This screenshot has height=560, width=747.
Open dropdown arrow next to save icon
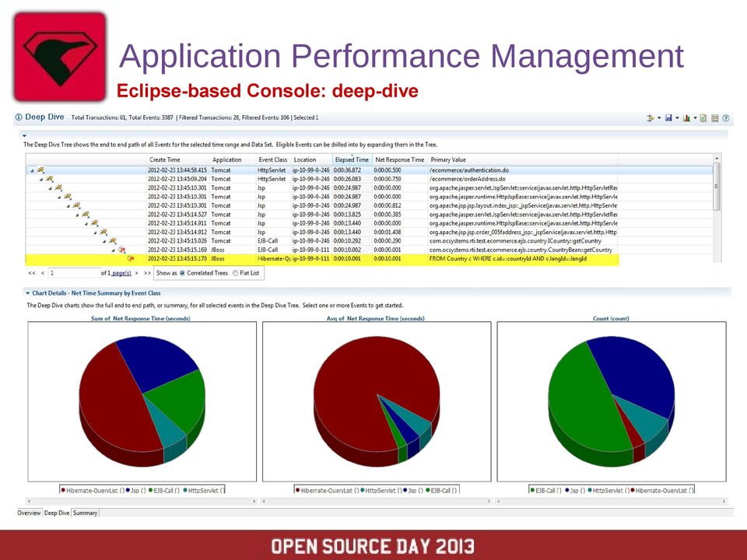677,118
